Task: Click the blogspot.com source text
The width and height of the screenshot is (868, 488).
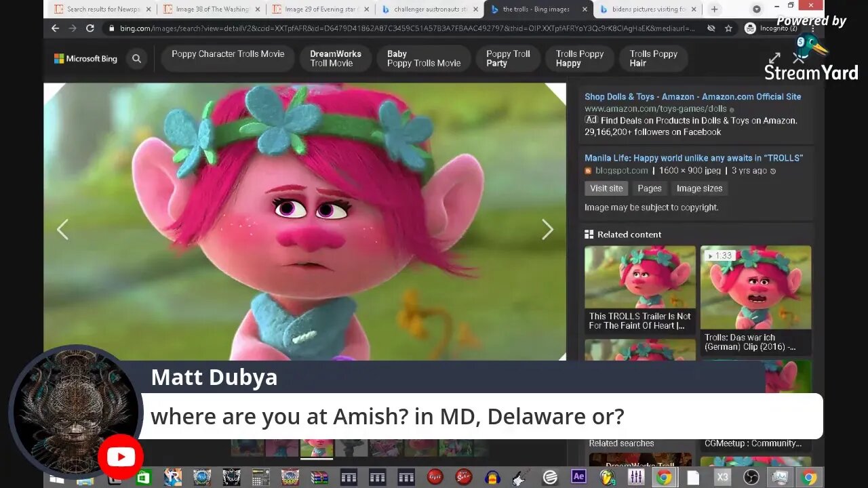Action: 621,171
